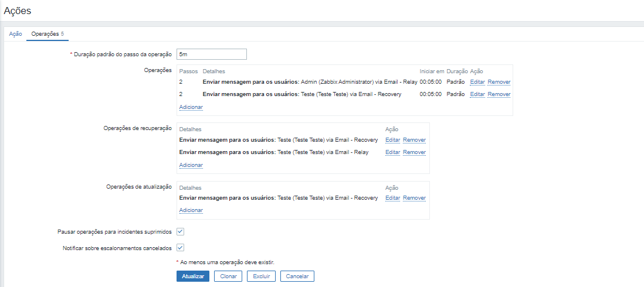The image size is (644, 287).
Task: Edit the Teste Email - Recovery step operation
Action: pyautogui.click(x=477, y=94)
